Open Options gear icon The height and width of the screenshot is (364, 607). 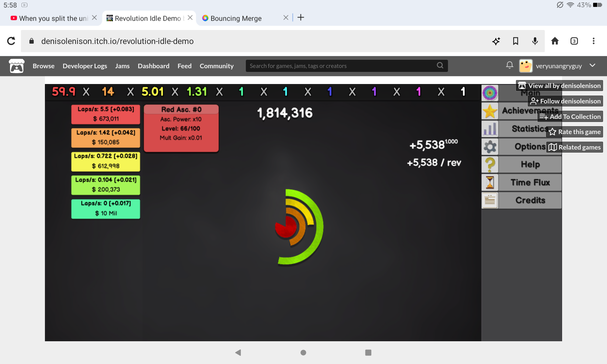click(x=490, y=147)
